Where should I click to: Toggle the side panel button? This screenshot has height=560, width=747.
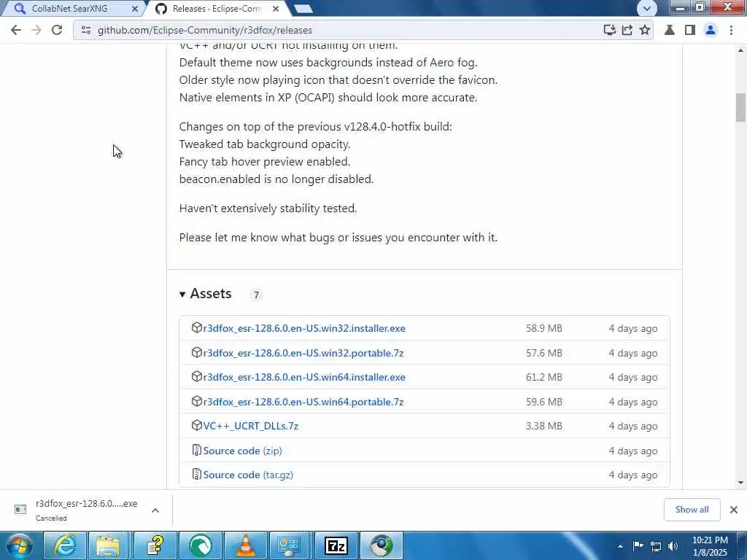[x=690, y=30]
